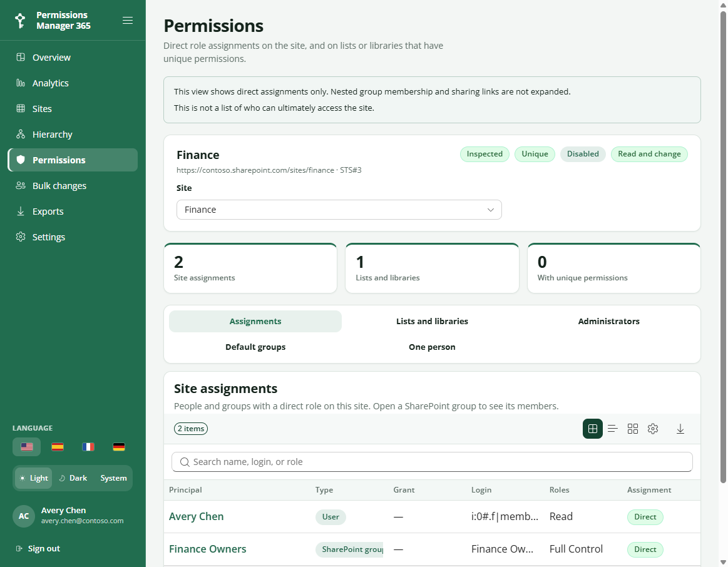Switch to System theme
The height and width of the screenshot is (567, 728).
[113, 478]
